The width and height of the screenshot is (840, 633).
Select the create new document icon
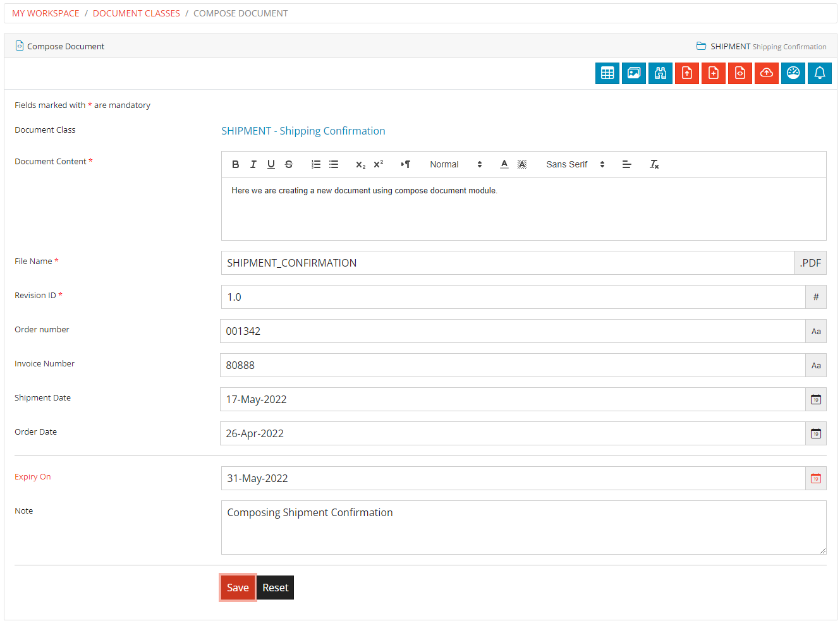click(714, 73)
